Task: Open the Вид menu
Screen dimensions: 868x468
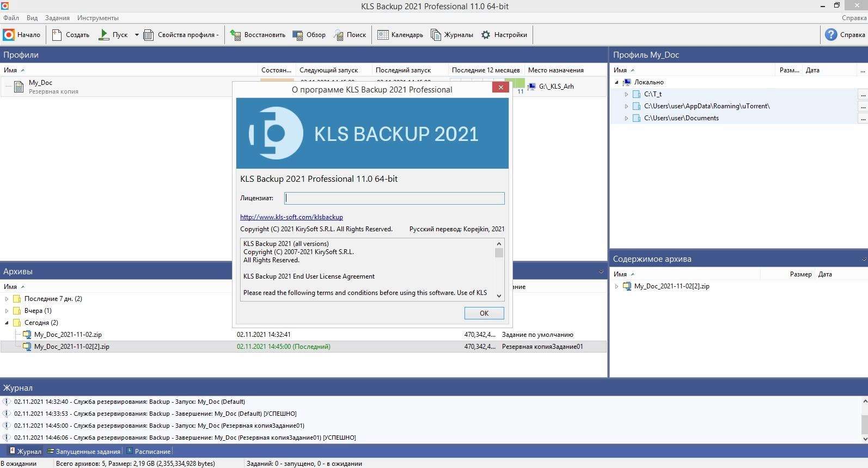Action: pos(32,18)
